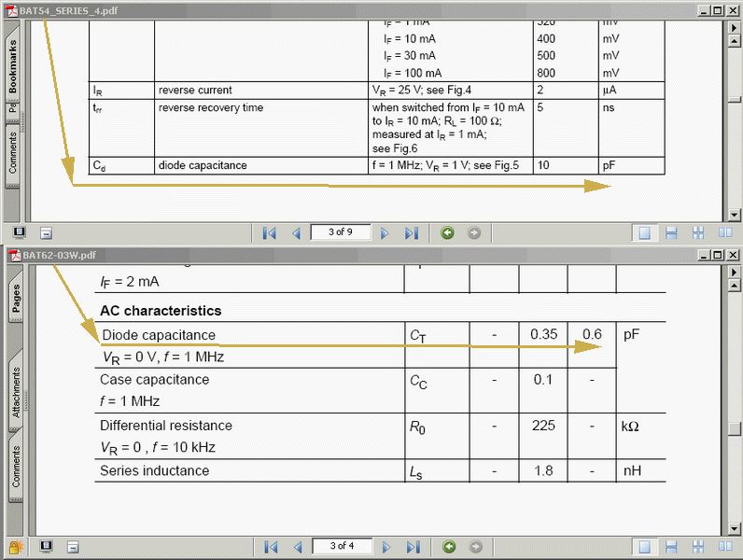Click scroll up arrow in BAT54 window
Screen dimensions: 743x560
[734, 41]
